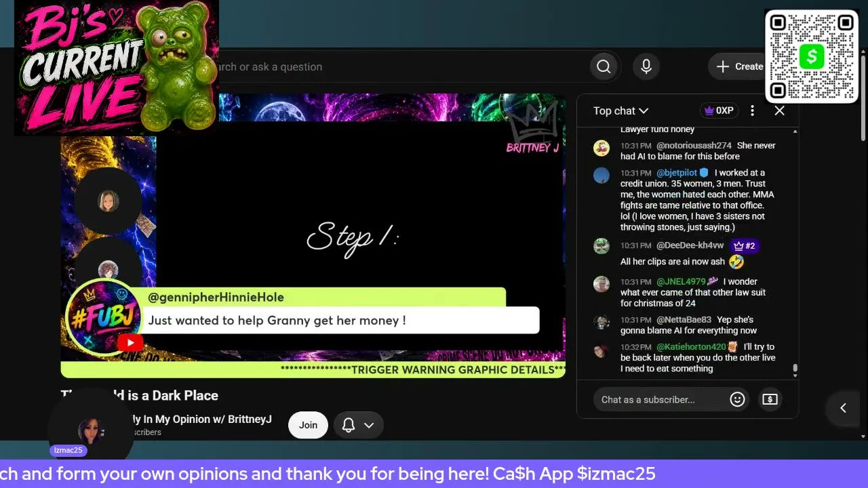Click the #2 crown leaderboard badge

click(744, 246)
